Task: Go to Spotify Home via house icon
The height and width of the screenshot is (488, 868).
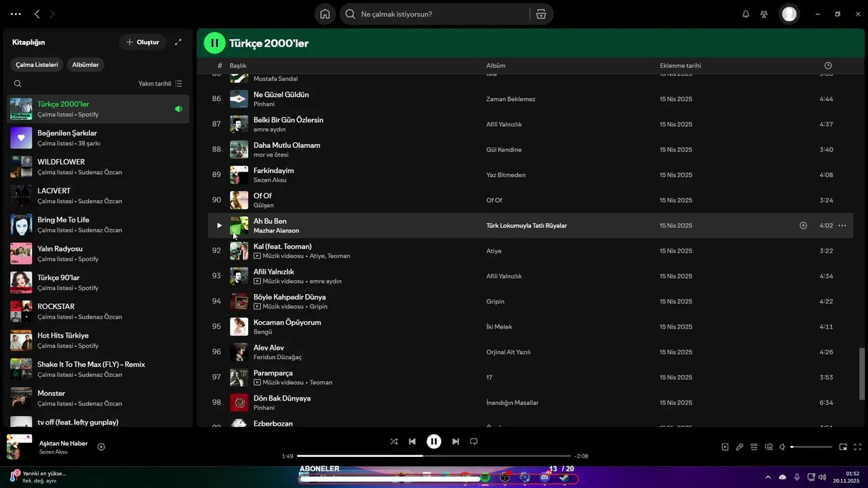Action: point(325,14)
